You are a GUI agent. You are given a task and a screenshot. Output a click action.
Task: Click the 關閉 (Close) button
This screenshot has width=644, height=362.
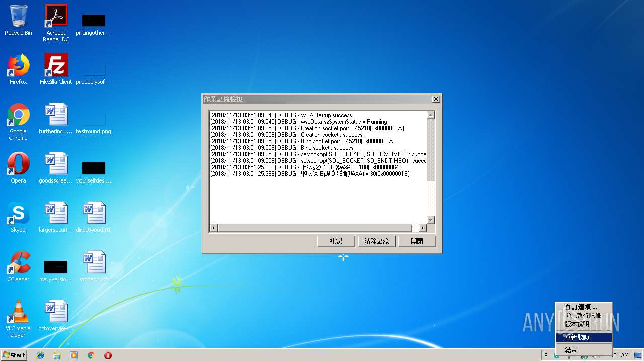(417, 241)
